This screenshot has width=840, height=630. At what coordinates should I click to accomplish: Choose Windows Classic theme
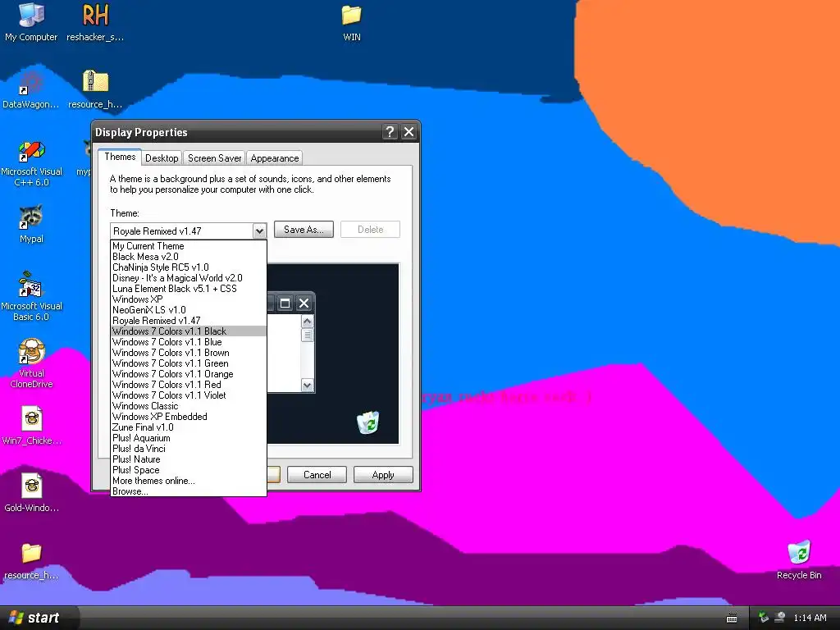point(189,406)
